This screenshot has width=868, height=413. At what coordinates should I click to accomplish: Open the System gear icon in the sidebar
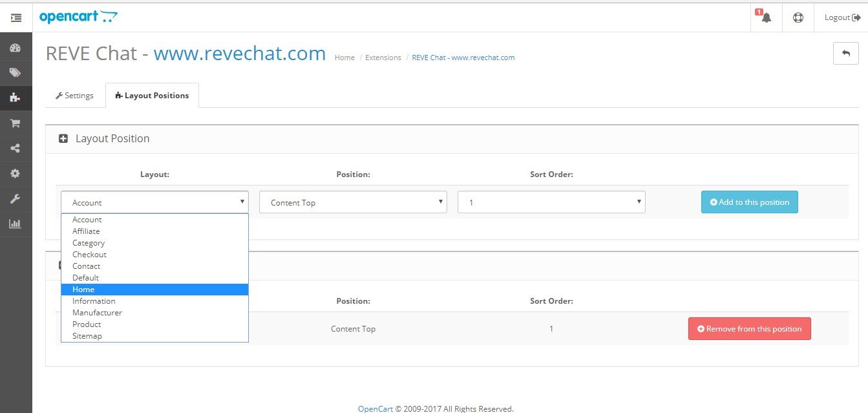tap(16, 174)
